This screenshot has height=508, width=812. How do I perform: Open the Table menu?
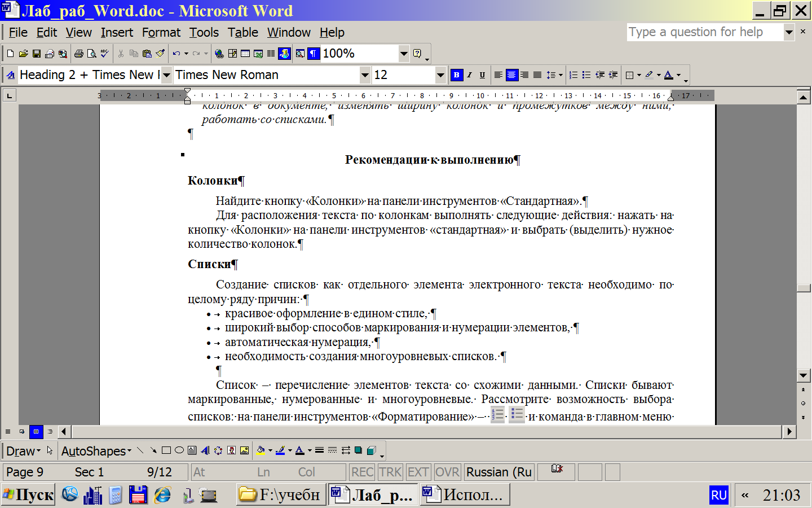243,33
